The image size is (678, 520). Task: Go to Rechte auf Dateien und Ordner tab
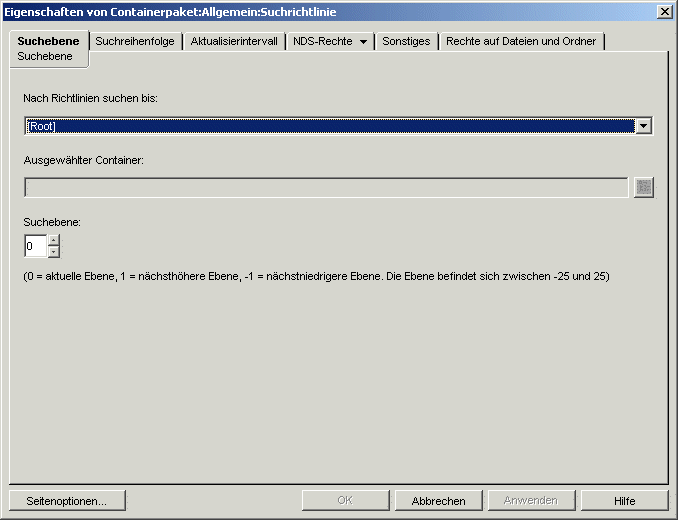click(x=521, y=41)
